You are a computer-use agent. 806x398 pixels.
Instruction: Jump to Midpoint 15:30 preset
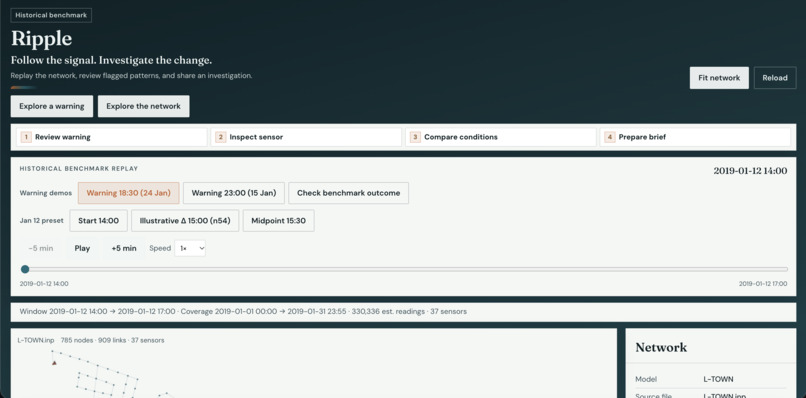279,221
